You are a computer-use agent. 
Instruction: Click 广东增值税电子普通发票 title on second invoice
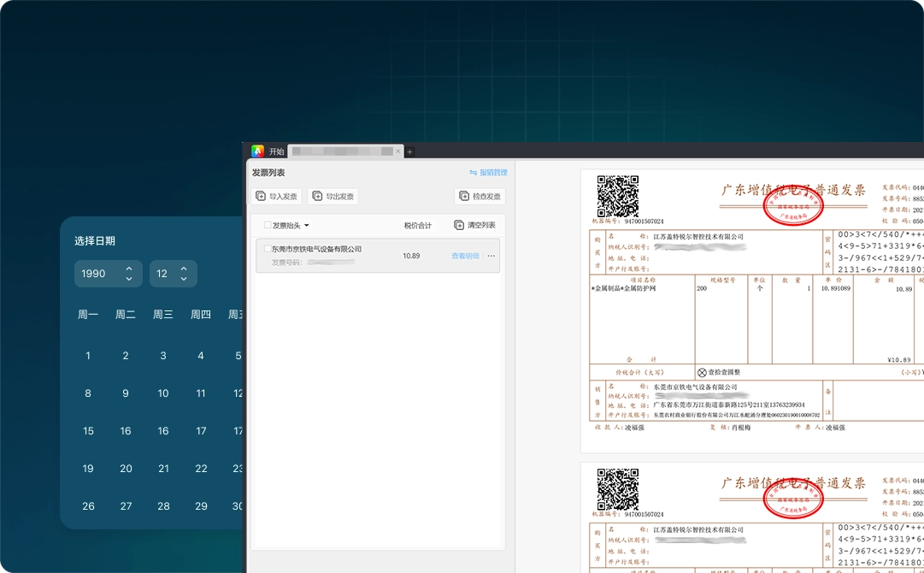[793, 483]
